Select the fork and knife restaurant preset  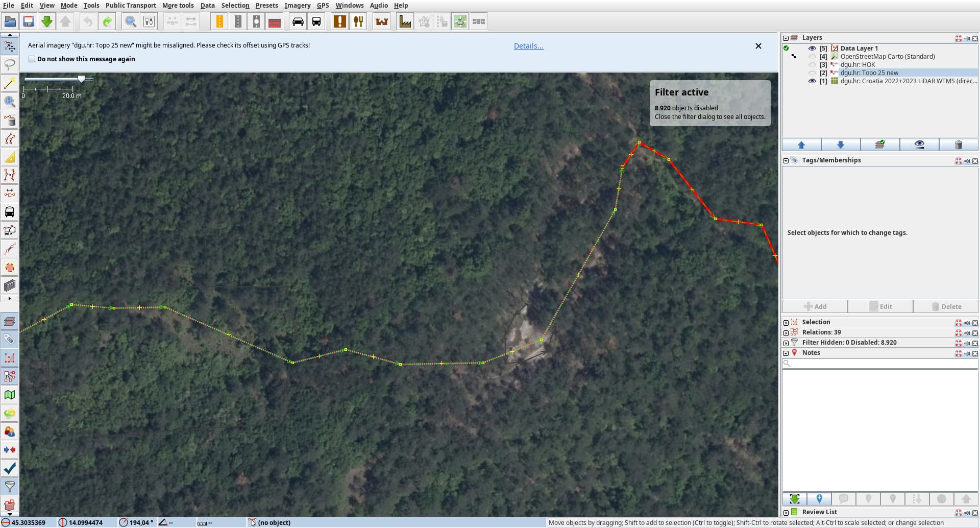point(358,21)
